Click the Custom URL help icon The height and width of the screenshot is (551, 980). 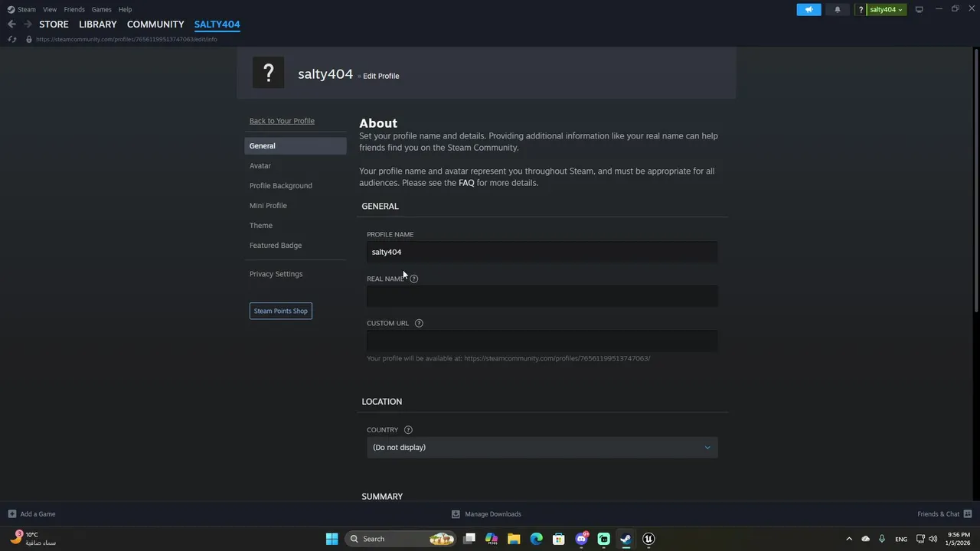(x=419, y=323)
